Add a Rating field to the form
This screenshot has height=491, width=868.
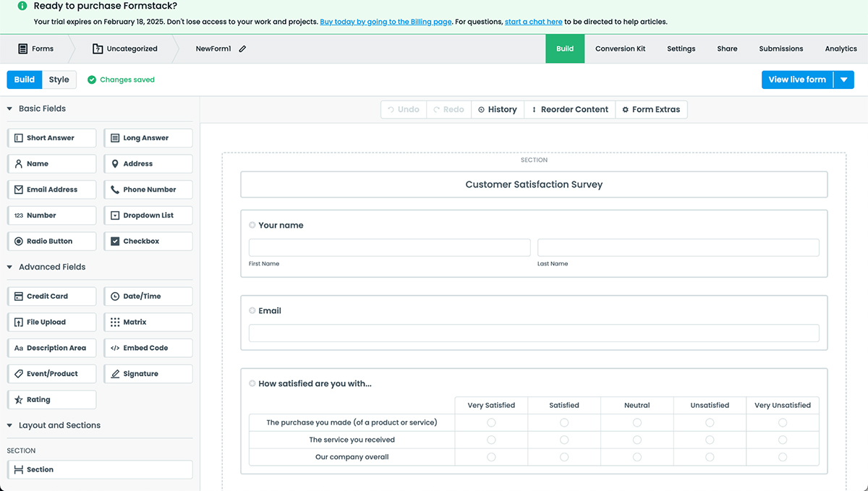click(51, 400)
